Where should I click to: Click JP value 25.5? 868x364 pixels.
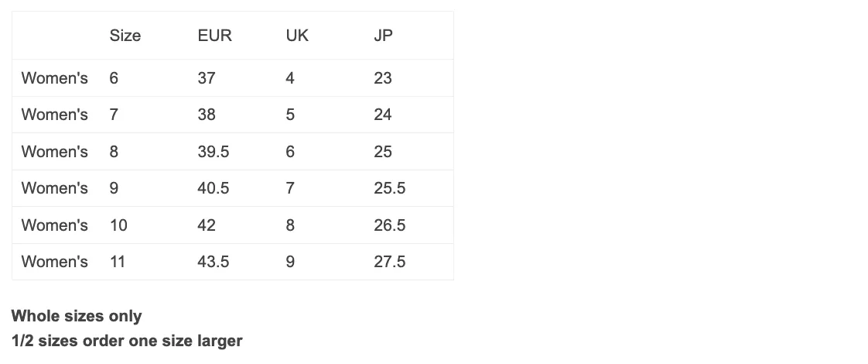point(390,188)
